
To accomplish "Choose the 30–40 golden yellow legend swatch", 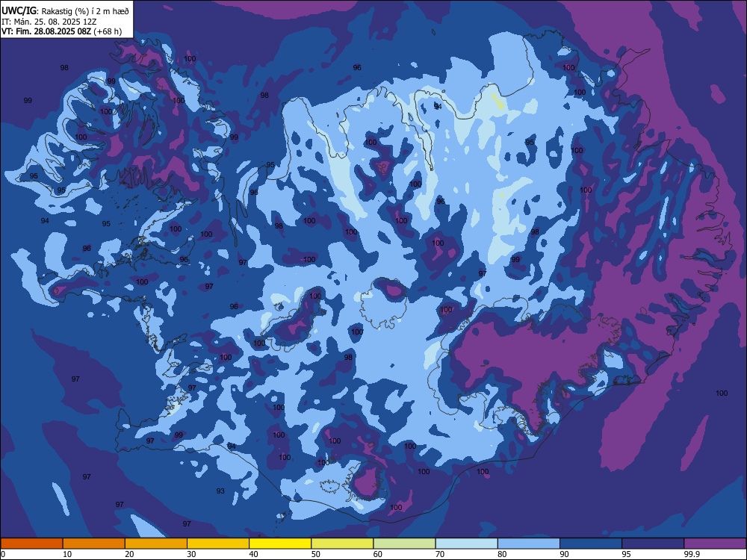I will click(218, 544).
